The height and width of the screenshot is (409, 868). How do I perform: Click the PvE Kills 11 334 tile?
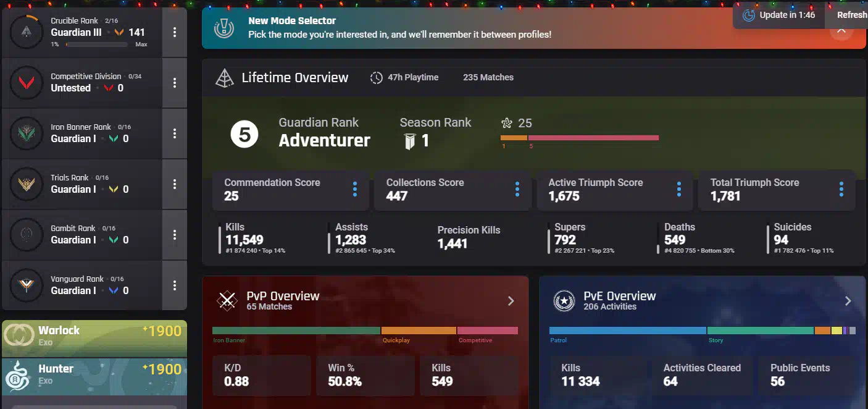598,375
